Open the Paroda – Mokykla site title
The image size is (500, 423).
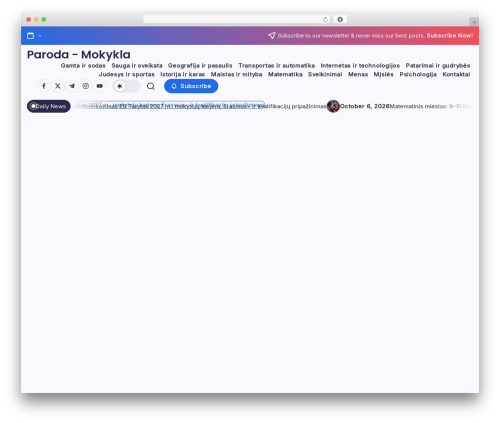(x=79, y=55)
